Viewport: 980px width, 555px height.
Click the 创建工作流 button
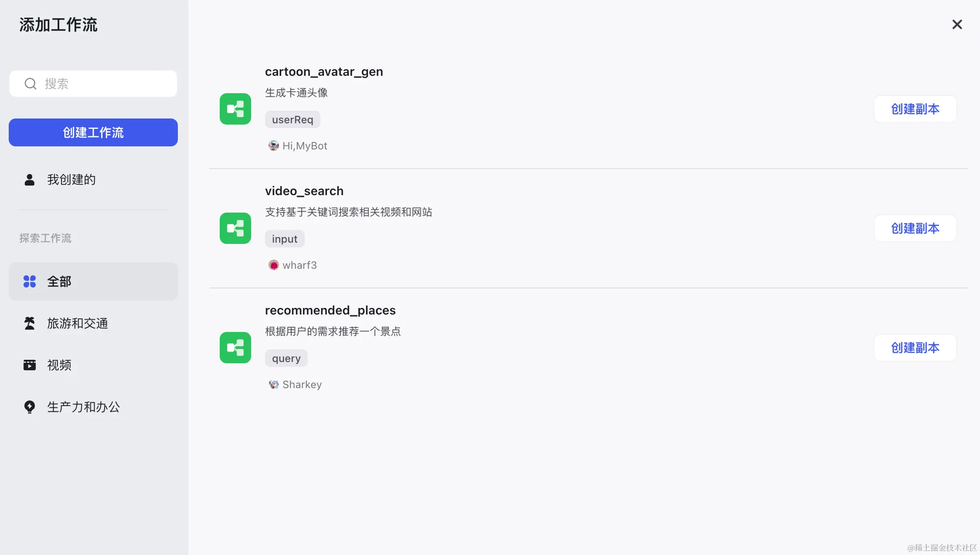click(93, 132)
